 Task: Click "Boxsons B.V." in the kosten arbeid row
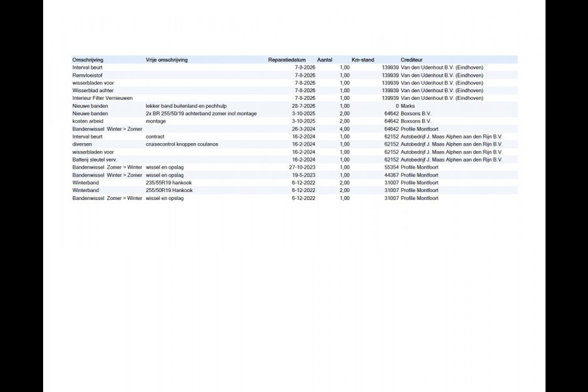[416, 121]
